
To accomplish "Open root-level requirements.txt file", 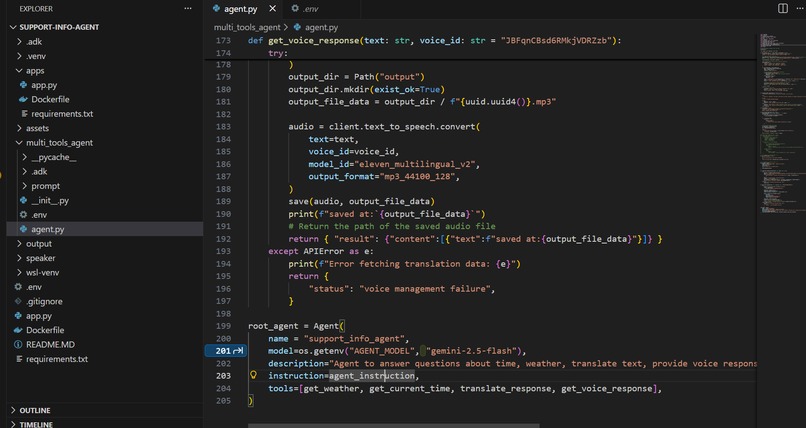I will pos(57,359).
